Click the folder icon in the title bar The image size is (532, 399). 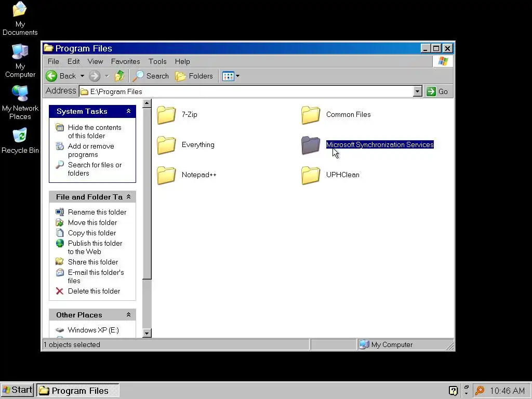pos(48,48)
